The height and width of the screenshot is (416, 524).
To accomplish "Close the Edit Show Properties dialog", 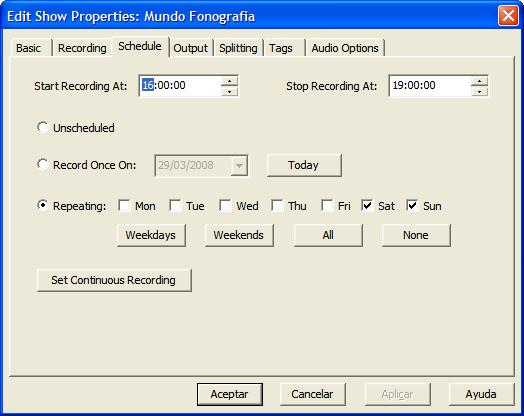I will [x=508, y=16].
